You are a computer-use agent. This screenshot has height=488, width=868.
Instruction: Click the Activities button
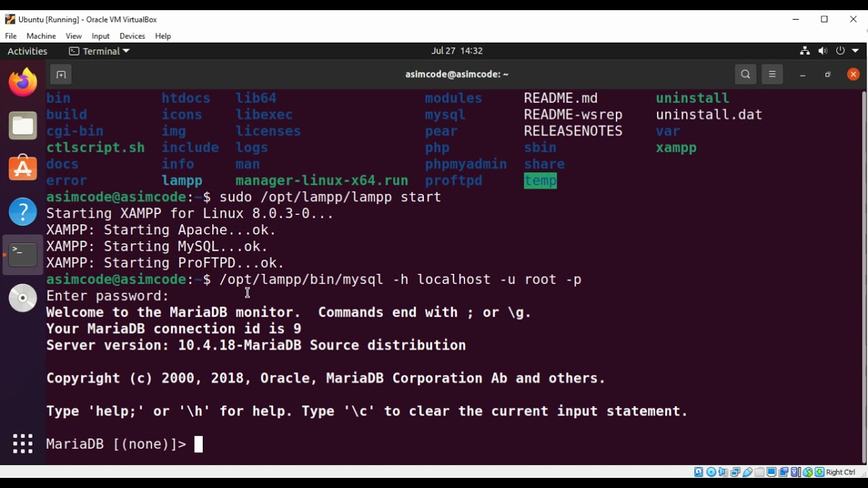(x=27, y=51)
